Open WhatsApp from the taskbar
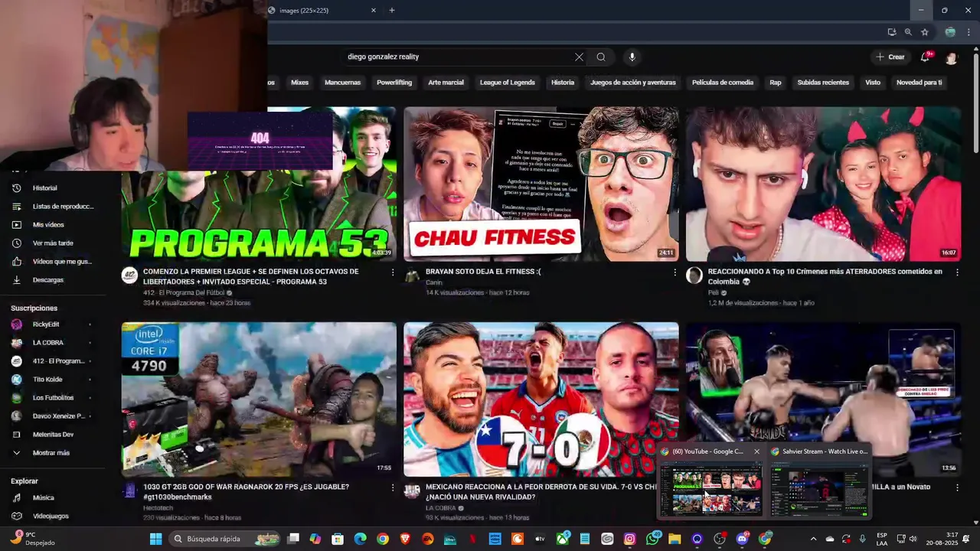Image resolution: width=980 pixels, height=551 pixels. click(x=652, y=539)
